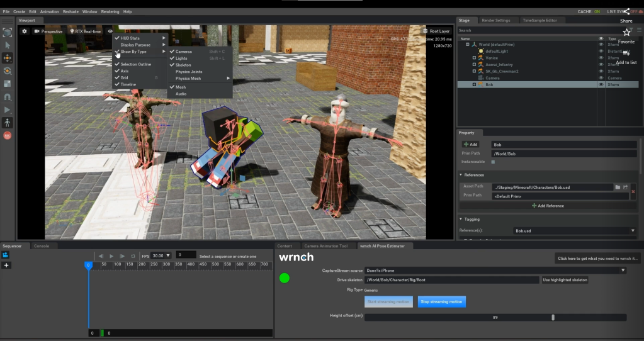Toggle the Snap magnet tool
Viewport: 644px width, 341px height.
click(x=8, y=97)
